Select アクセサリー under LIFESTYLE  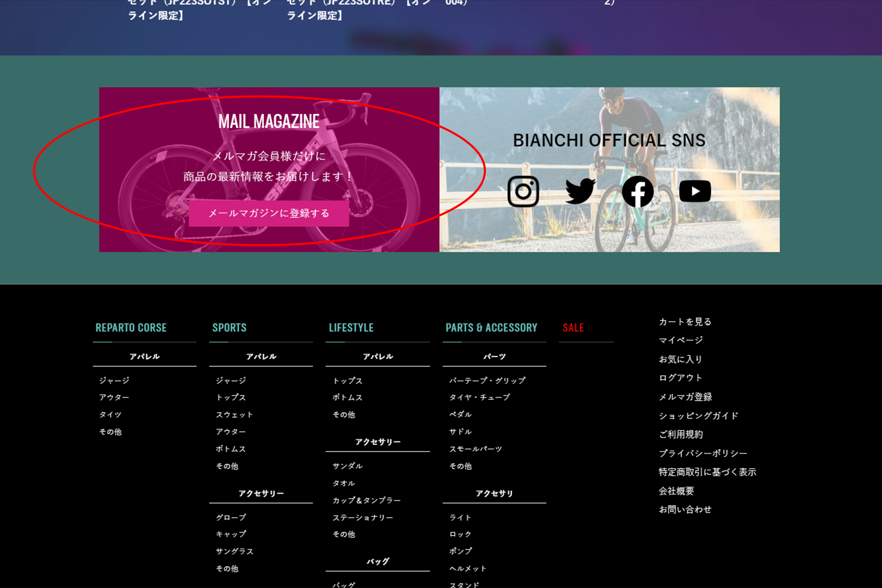coord(378,442)
